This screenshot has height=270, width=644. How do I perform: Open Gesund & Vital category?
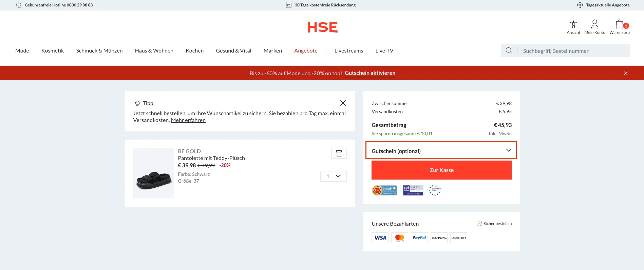click(x=233, y=50)
